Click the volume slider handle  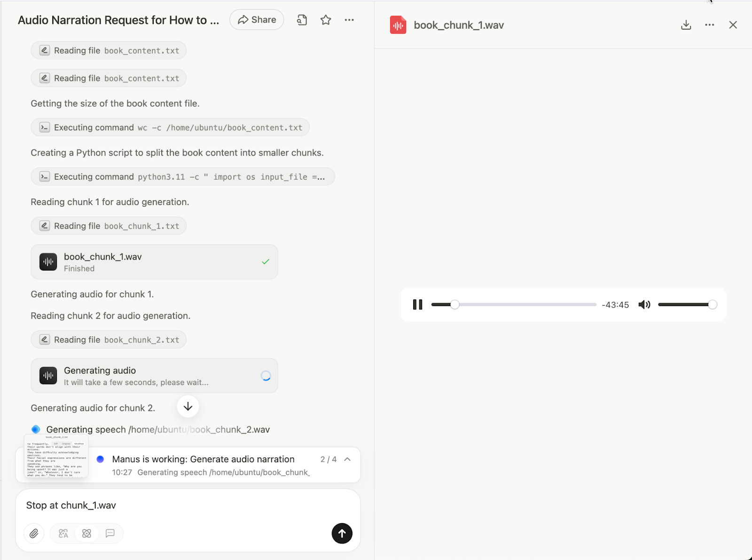click(713, 305)
